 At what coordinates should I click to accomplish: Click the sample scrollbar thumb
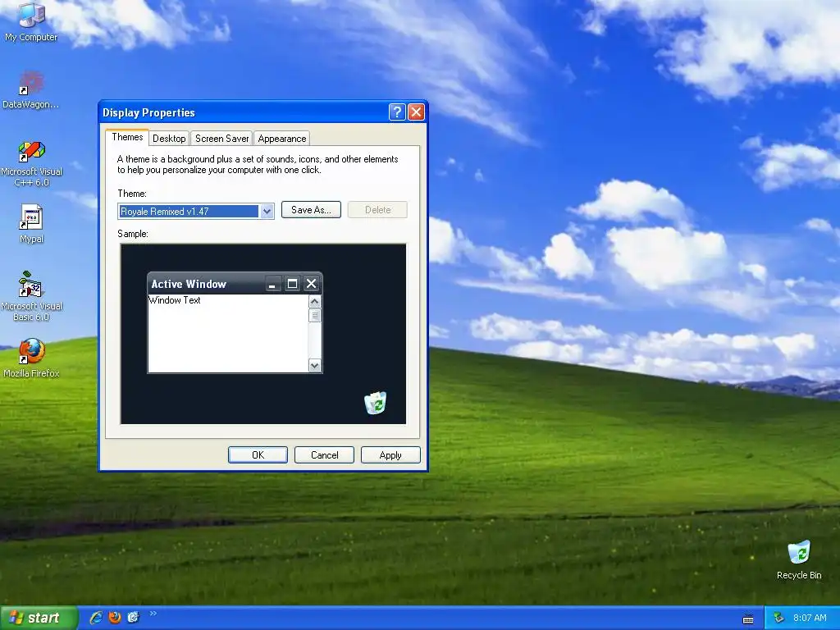pos(314,316)
